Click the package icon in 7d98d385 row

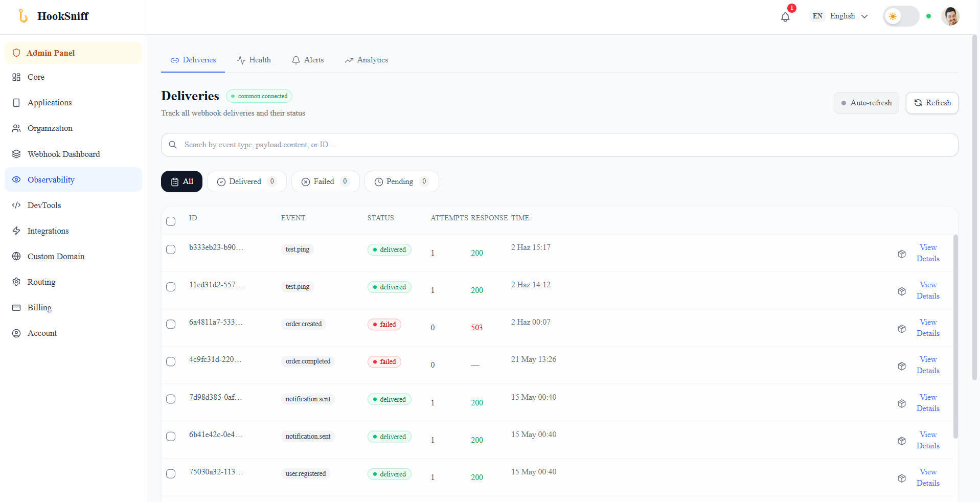(902, 404)
